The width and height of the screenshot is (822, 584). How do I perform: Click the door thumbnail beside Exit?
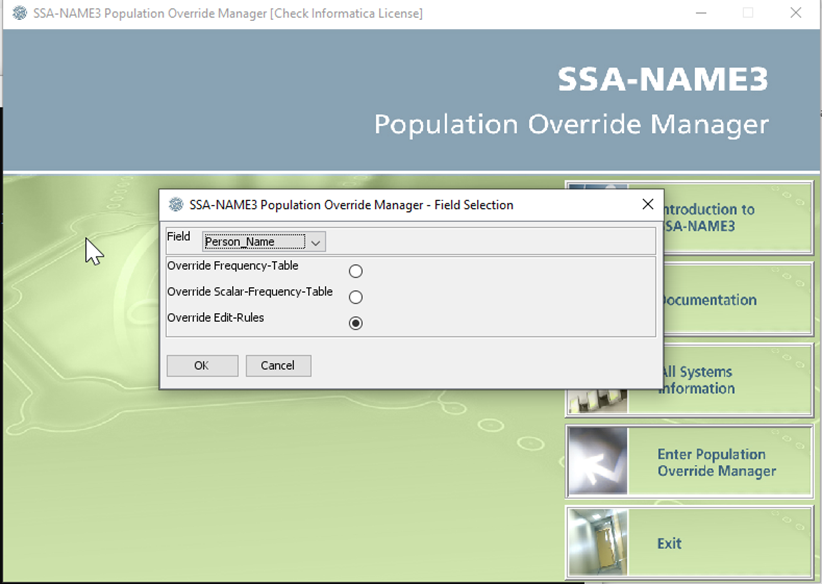pyautogui.click(x=598, y=543)
